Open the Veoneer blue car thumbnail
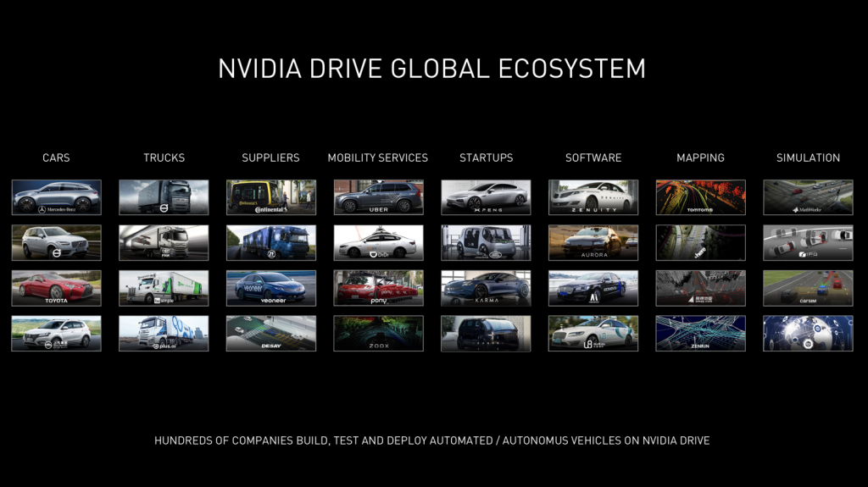The width and height of the screenshot is (868, 487). pyautogui.click(x=271, y=288)
